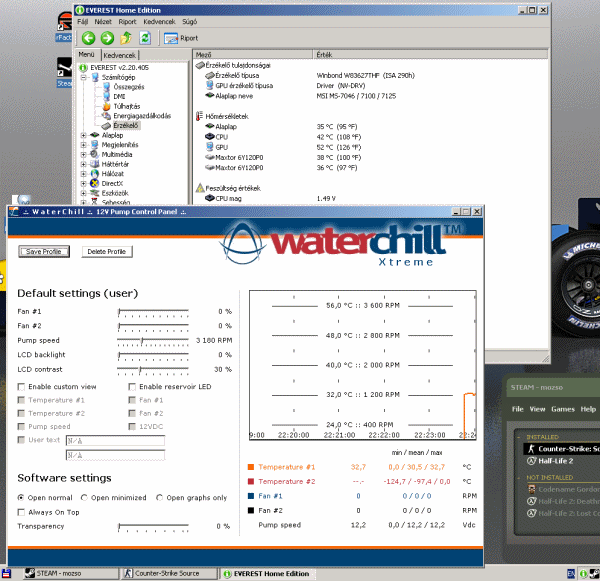Select the Összegzés tree item

point(129,87)
